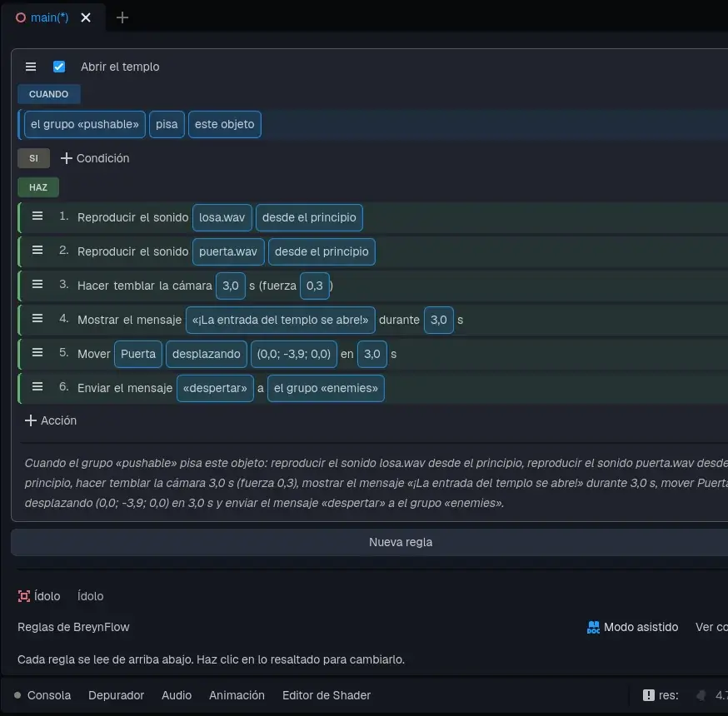
Task: Click the drag handle on the Mostrar el mensaje action
Action: [x=37, y=319]
